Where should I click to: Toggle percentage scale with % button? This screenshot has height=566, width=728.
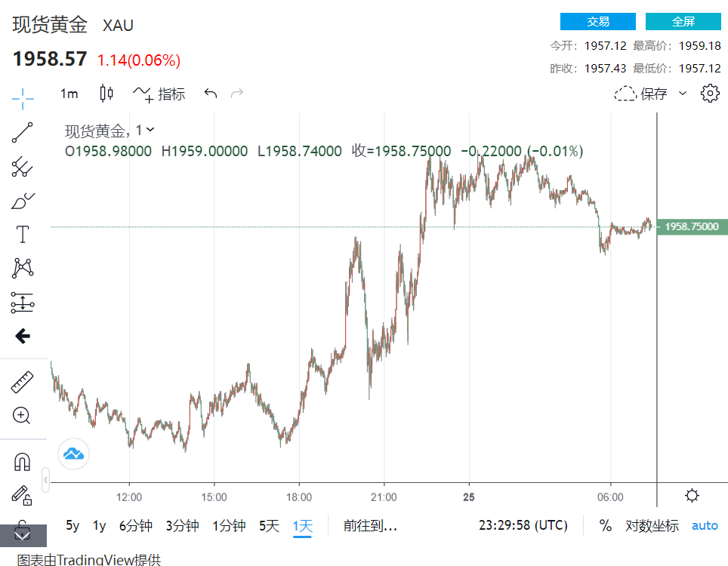coord(606,526)
